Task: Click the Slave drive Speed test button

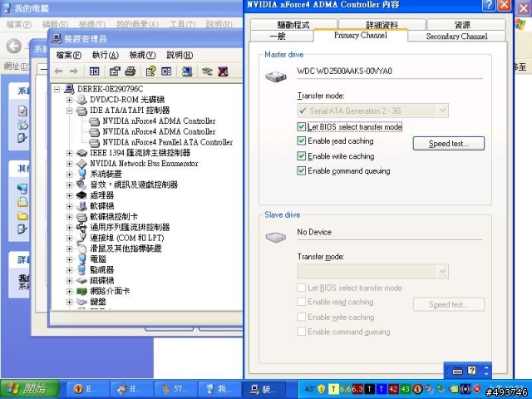Action: click(449, 304)
